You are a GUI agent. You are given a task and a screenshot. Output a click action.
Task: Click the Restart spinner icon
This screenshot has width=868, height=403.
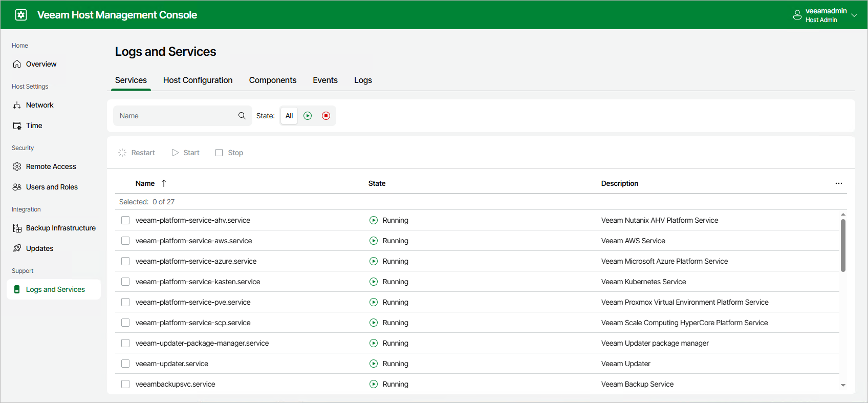coord(122,153)
